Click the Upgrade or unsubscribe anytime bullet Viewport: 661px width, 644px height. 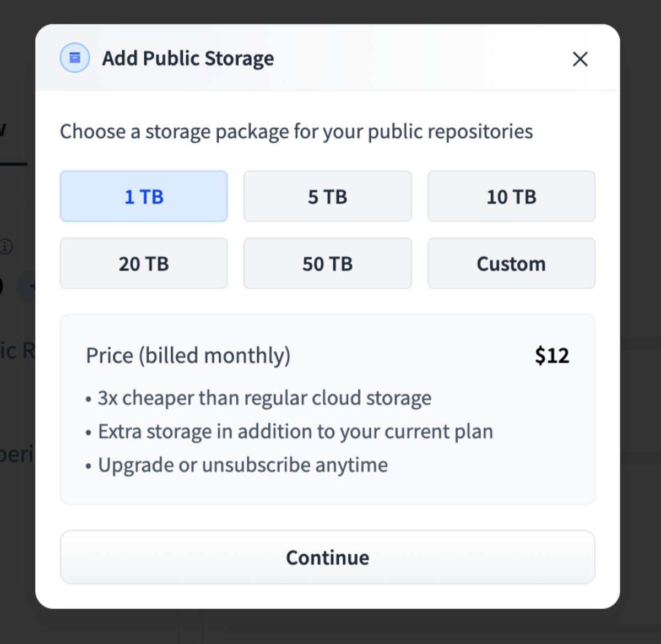click(x=243, y=465)
